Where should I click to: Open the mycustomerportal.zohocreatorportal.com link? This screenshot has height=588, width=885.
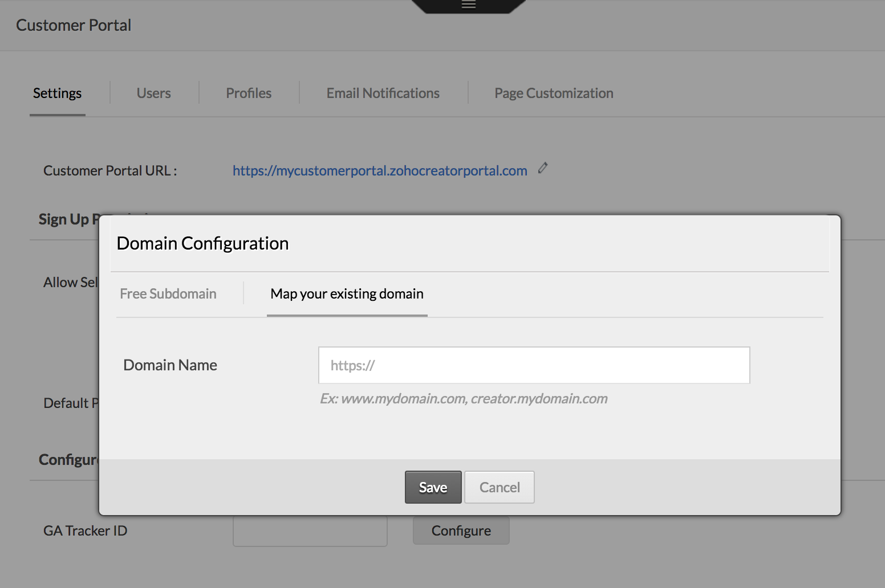(380, 170)
